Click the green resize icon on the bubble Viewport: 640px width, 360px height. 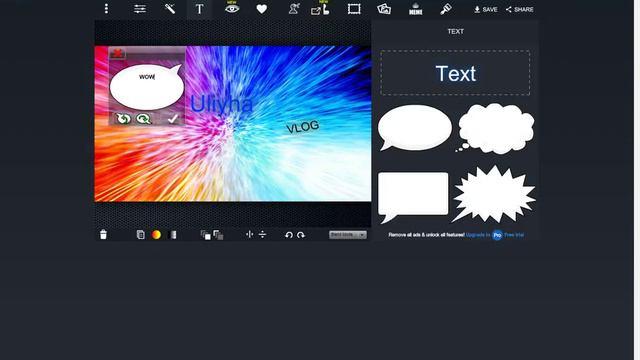(144, 118)
